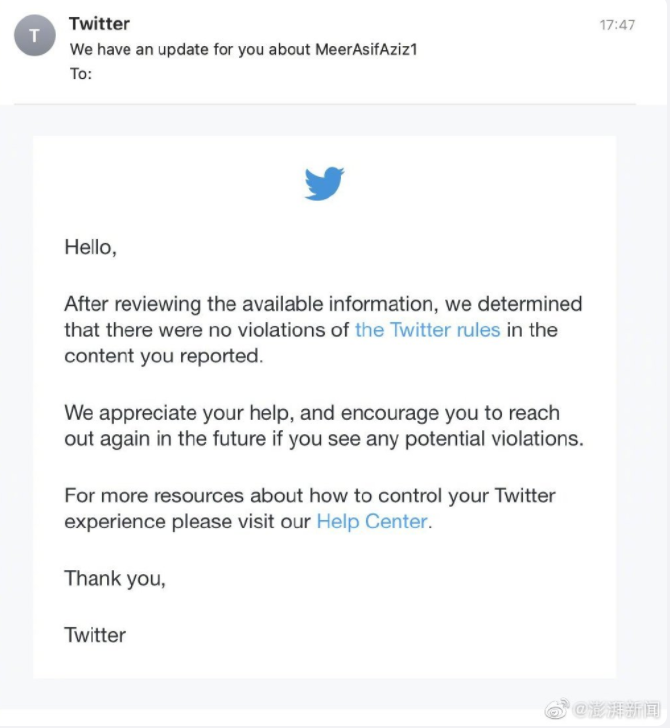Click the 17:47 timestamp

617,25
